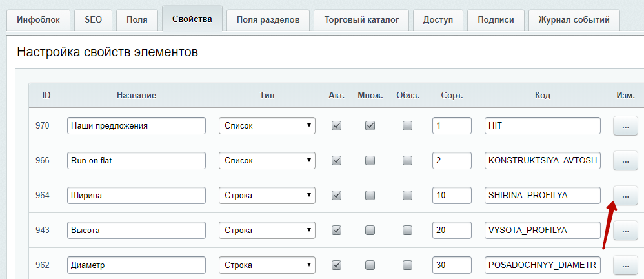
Task: Uncheck active checkbox for Высота property
Action: pyautogui.click(x=336, y=230)
